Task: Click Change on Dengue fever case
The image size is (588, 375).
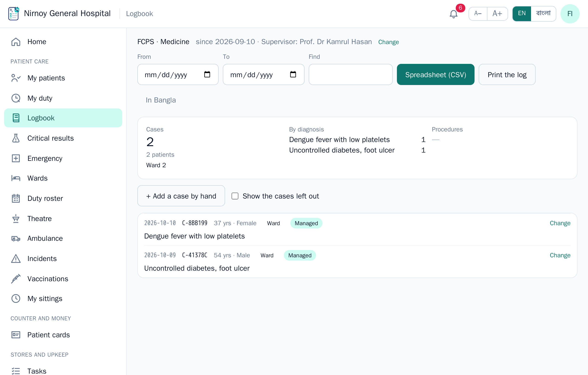Action: (x=560, y=223)
